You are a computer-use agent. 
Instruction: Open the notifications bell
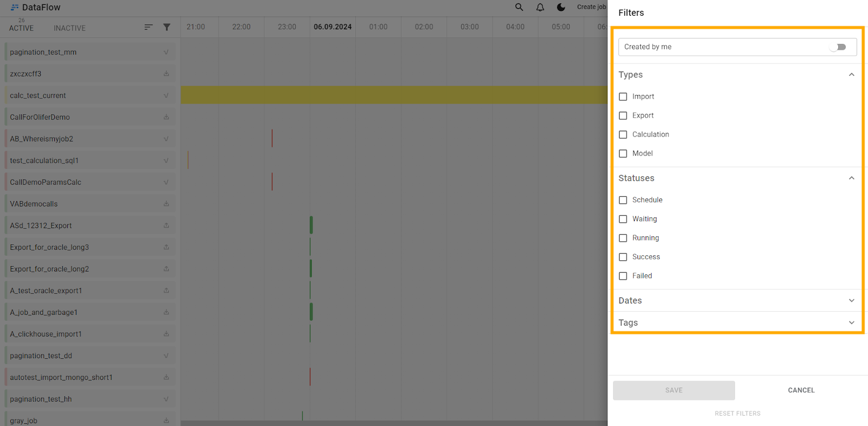click(x=540, y=7)
